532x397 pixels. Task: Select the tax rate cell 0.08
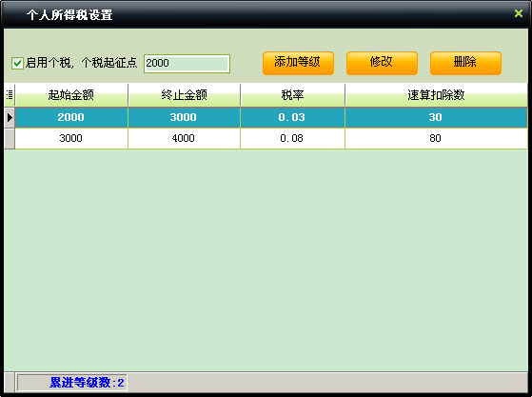click(x=292, y=138)
